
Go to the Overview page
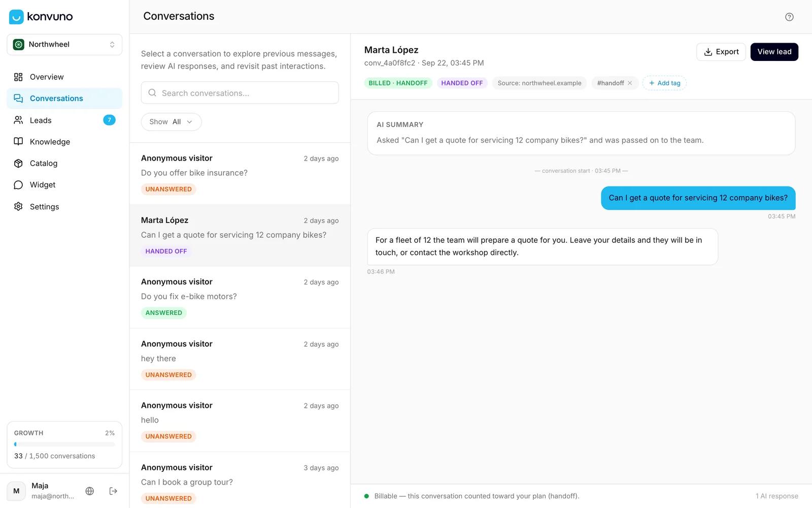64,77
